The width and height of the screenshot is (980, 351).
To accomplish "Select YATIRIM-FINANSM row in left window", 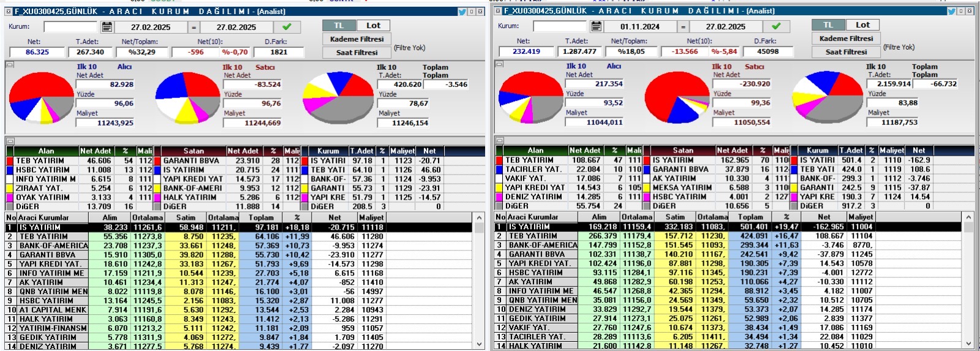I will [239, 328].
